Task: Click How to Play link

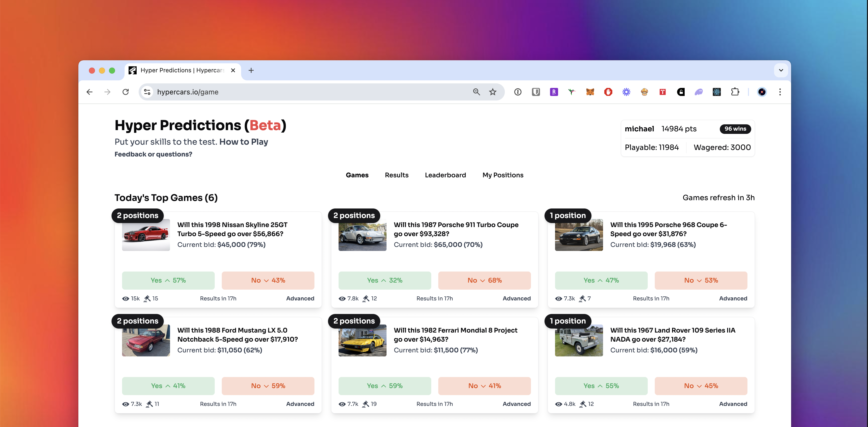Action: (x=244, y=141)
